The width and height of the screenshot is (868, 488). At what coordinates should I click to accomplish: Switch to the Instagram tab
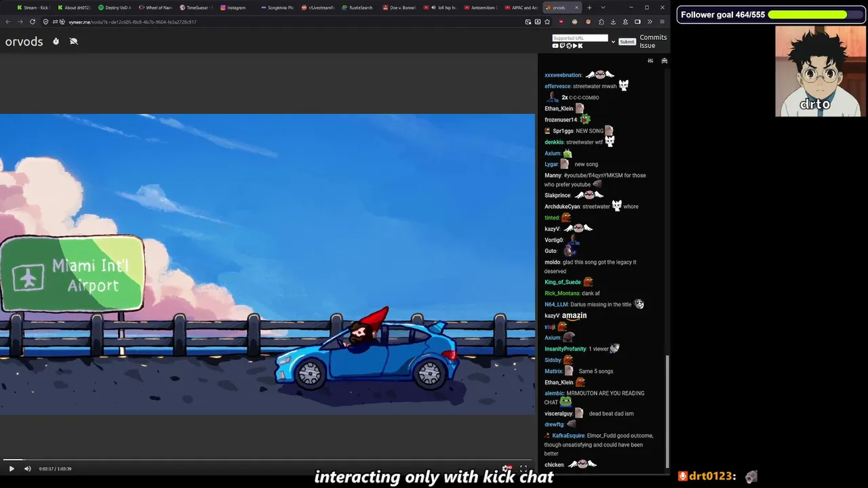click(x=237, y=7)
